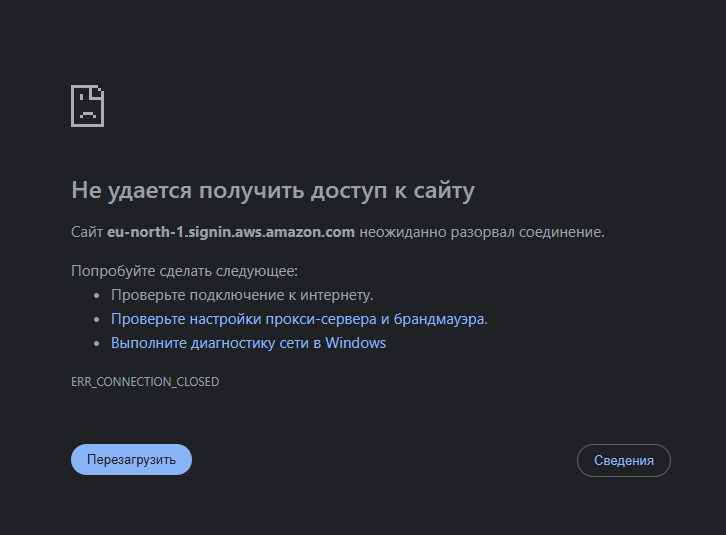Click bullet dot before network diagnostics link
The width and height of the screenshot is (726, 535).
97,344
